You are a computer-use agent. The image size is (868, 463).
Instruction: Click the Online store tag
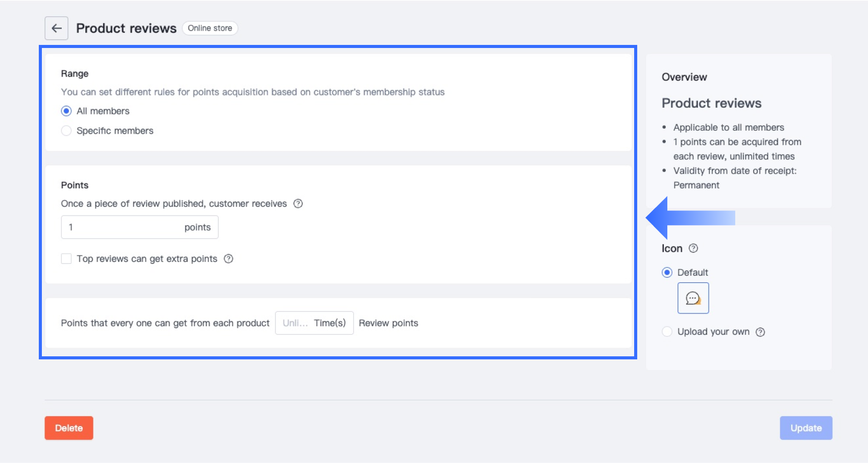210,28
